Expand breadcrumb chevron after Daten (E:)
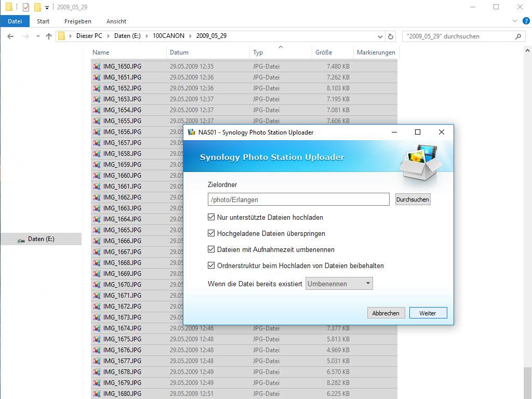 click(147, 36)
